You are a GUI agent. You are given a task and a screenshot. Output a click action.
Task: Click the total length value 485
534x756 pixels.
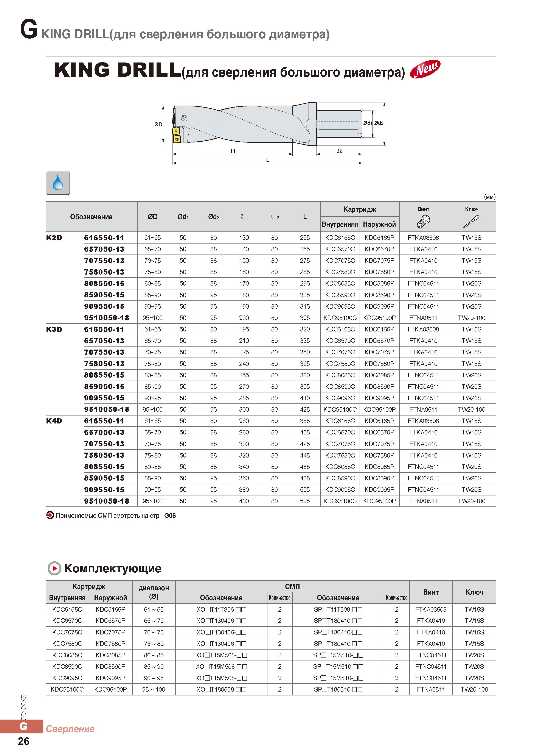[x=305, y=478]
